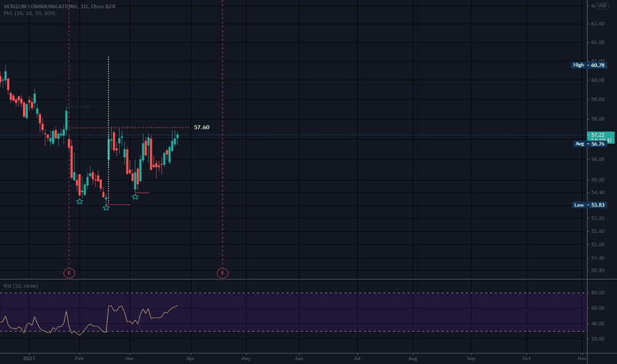
Task: Click the 58.00 price axis label
Action: click(x=598, y=119)
